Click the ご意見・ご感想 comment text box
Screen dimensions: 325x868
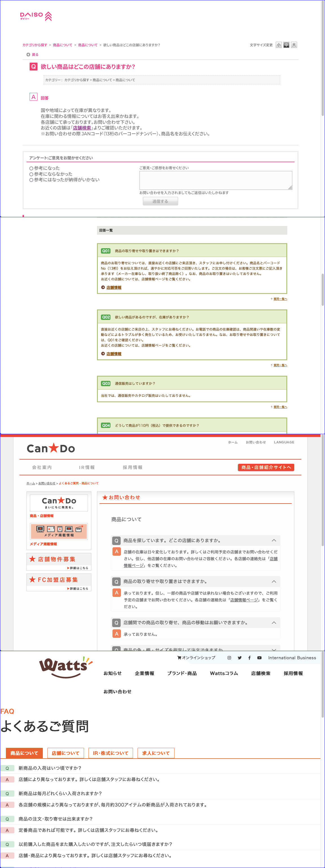coord(216,180)
